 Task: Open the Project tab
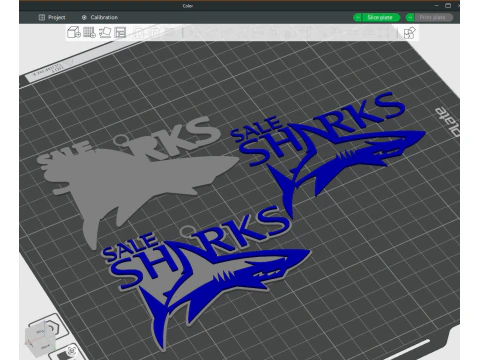point(52,17)
